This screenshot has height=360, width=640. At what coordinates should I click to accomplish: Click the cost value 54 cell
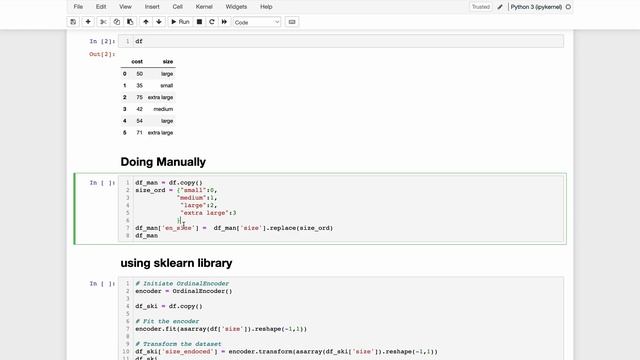point(140,121)
